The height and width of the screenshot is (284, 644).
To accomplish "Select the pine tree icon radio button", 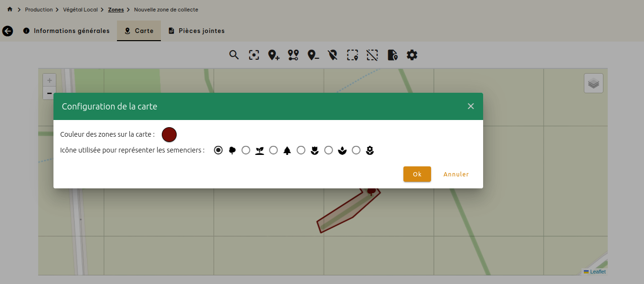I will (x=274, y=150).
